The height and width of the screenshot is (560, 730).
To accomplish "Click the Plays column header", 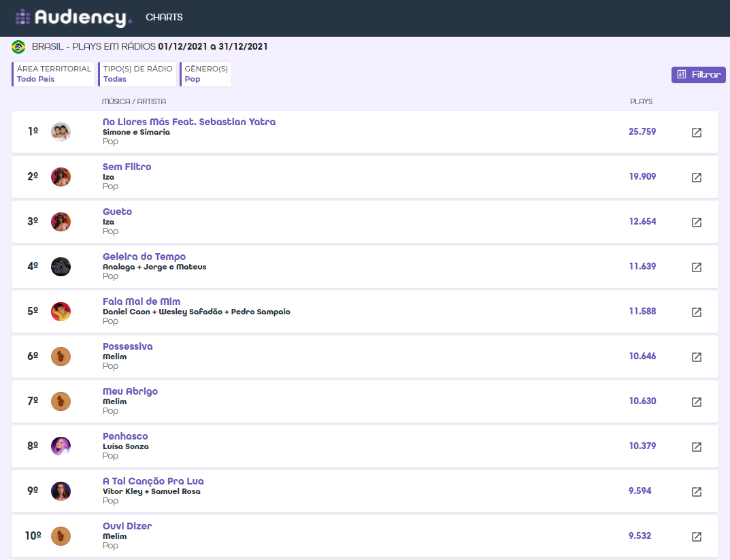I will click(x=641, y=101).
